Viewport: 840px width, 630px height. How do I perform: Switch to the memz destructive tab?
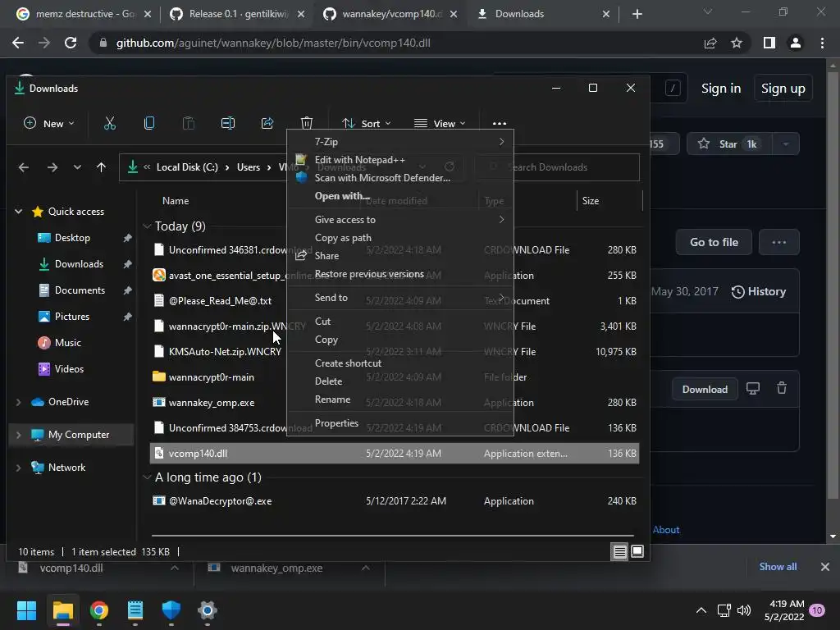point(83,14)
